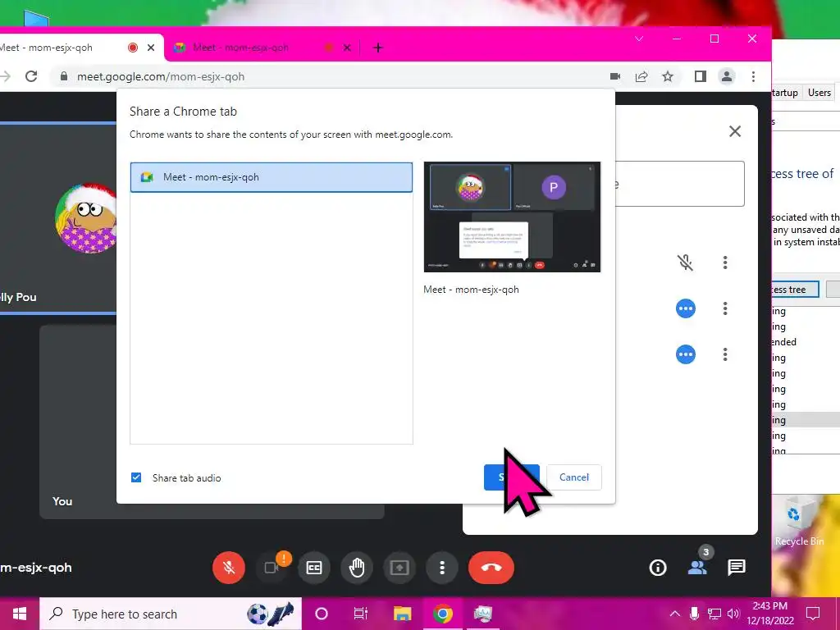The height and width of the screenshot is (630, 840).
Task: Open more options in Meet control bar
Action: 442,568
